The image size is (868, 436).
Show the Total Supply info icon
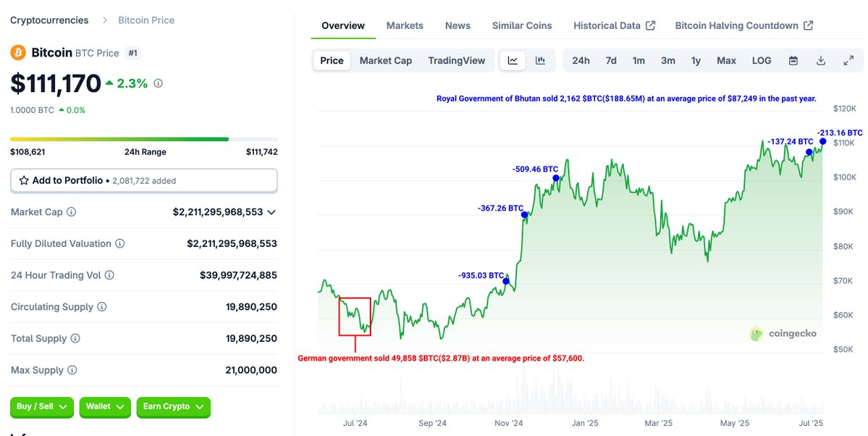[x=75, y=338]
